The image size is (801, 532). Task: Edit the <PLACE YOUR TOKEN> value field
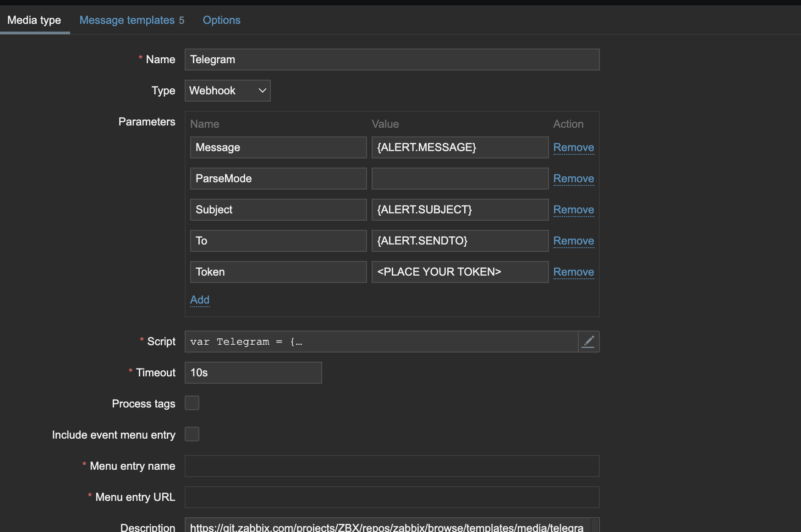[x=460, y=272]
